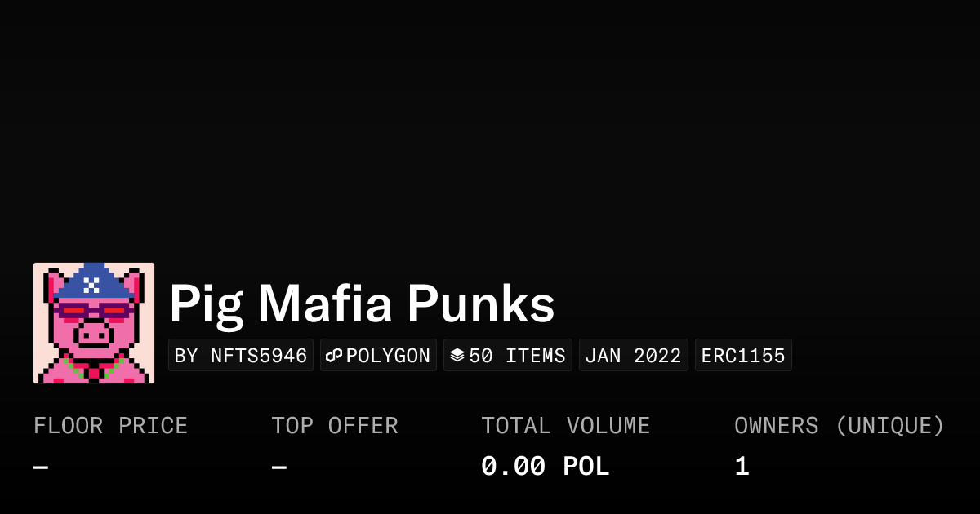Click the Polygon chain logo icon

(334, 356)
